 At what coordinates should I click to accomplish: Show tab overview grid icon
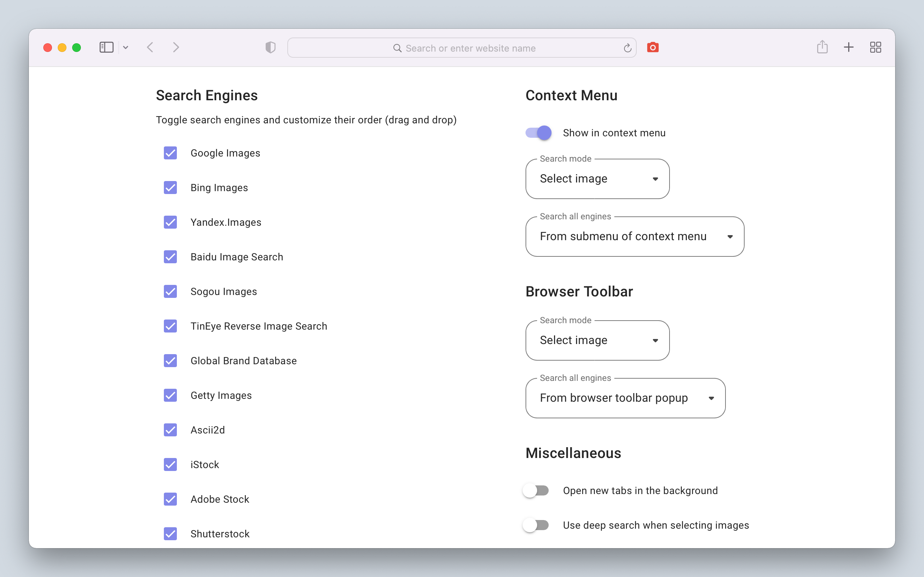[x=875, y=47]
